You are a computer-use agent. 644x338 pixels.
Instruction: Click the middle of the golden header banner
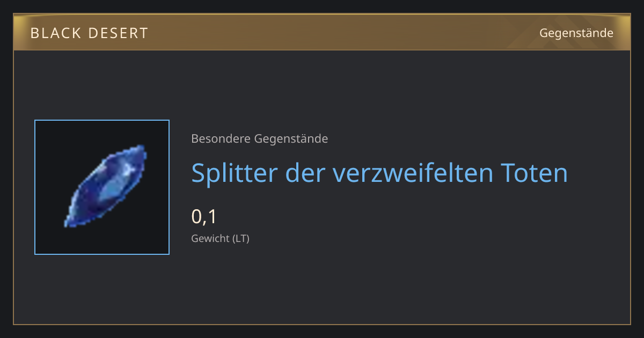[322, 32]
